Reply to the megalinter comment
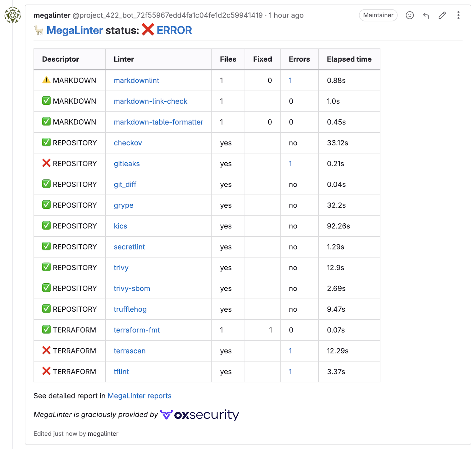 tap(426, 15)
